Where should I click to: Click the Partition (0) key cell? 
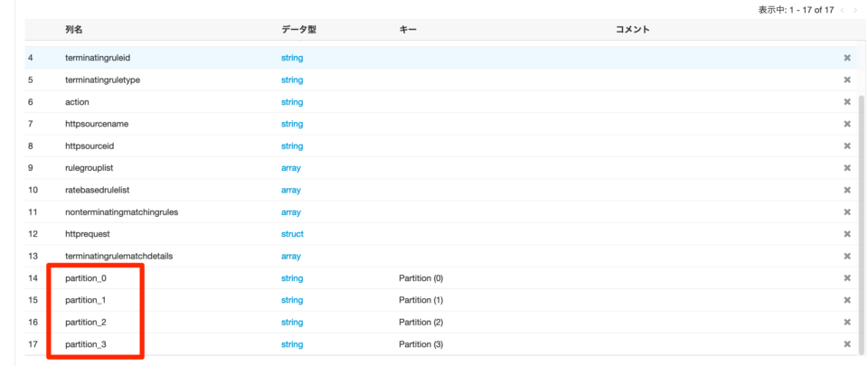pyautogui.click(x=420, y=278)
